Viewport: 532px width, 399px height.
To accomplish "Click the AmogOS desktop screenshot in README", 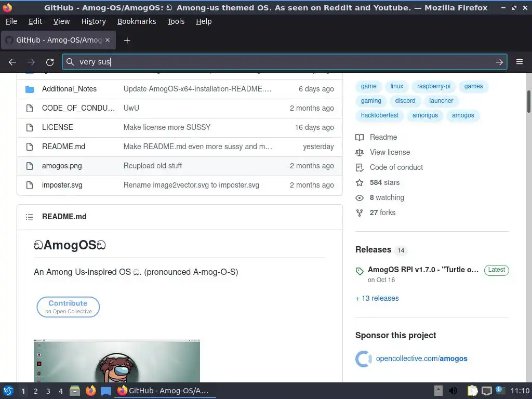I will 117,361.
